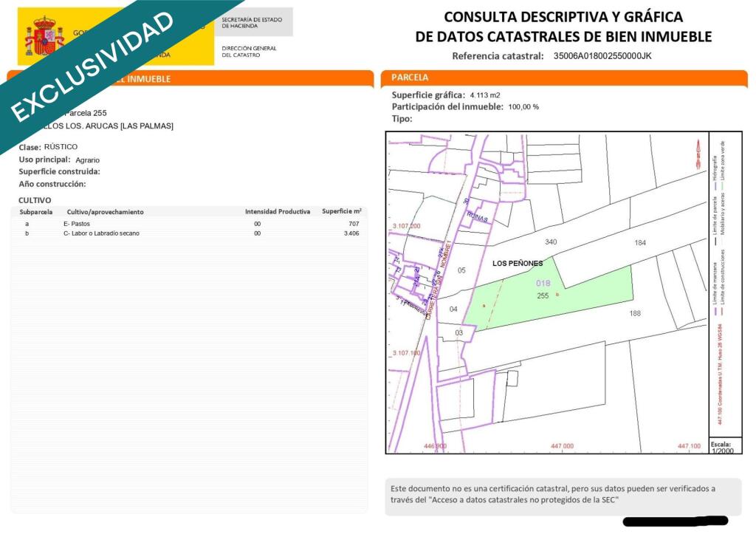Click the '00' intensity in the Labradío row
The width and height of the screenshot is (756, 534).
(258, 233)
